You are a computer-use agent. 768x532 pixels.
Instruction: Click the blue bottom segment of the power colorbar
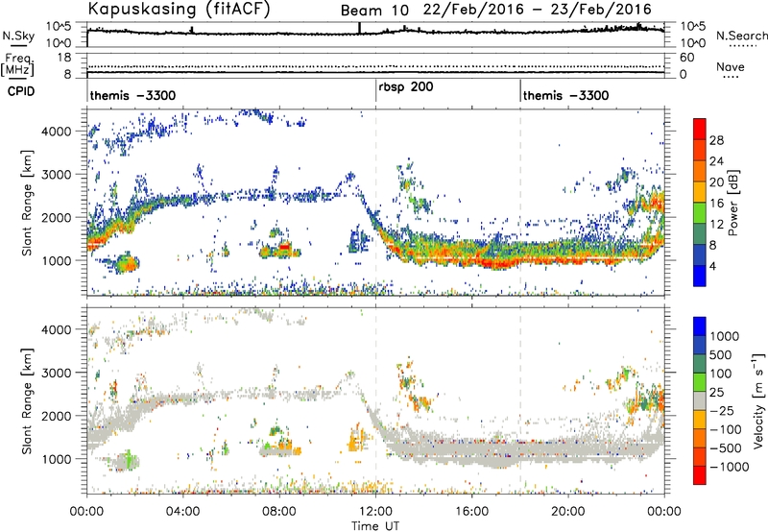coord(700,277)
